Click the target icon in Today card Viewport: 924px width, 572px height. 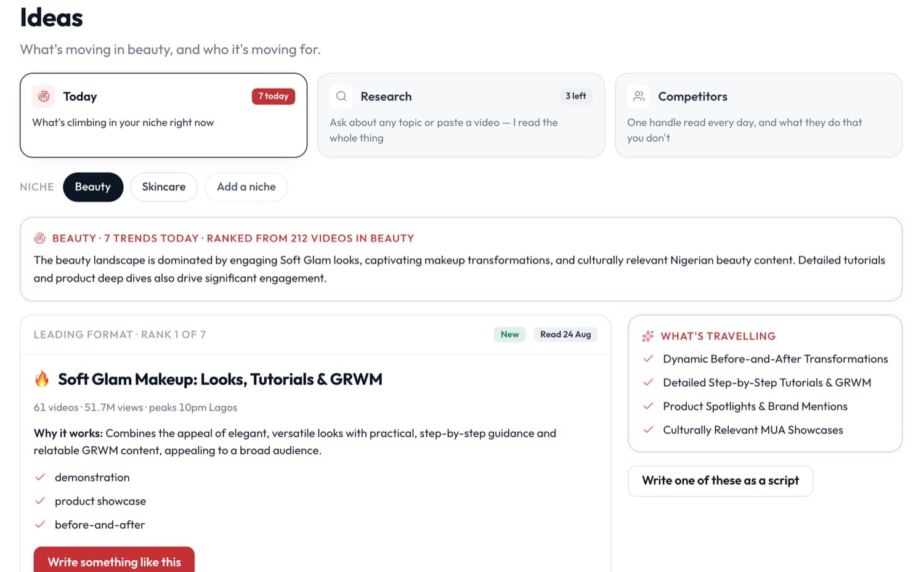click(44, 96)
